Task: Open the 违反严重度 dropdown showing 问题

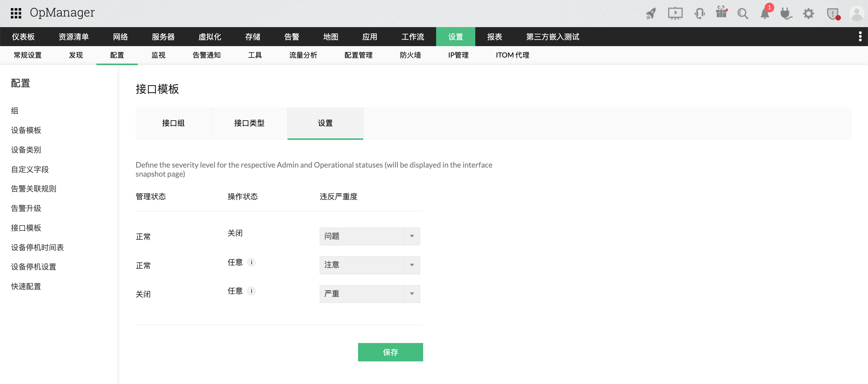Action: click(x=370, y=236)
